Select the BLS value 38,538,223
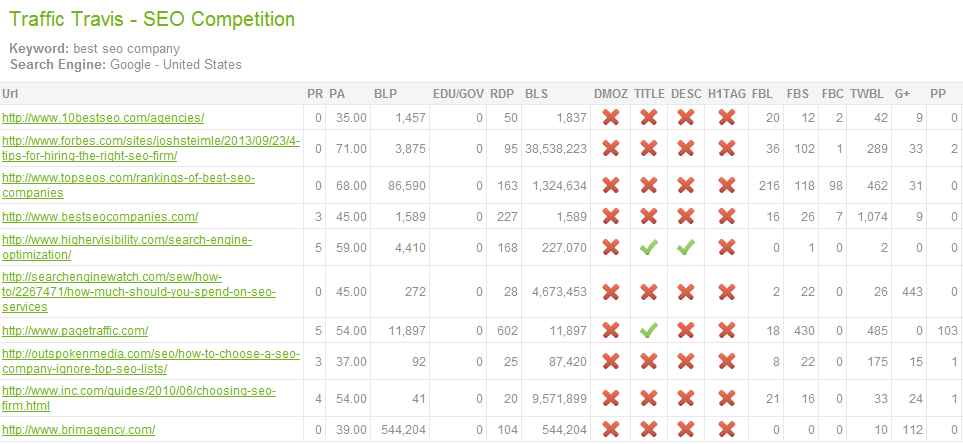Viewport: 963px width, 444px height. (x=556, y=149)
